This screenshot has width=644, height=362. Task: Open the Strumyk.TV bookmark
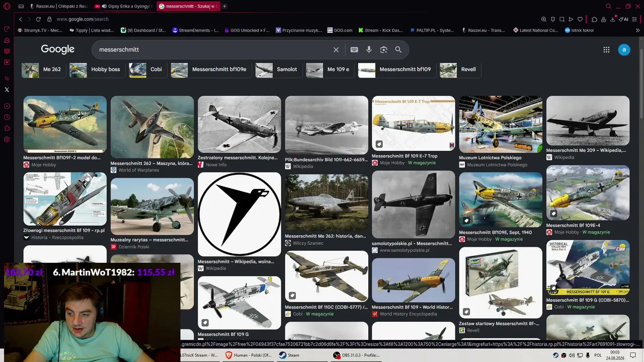click(40, 30)
